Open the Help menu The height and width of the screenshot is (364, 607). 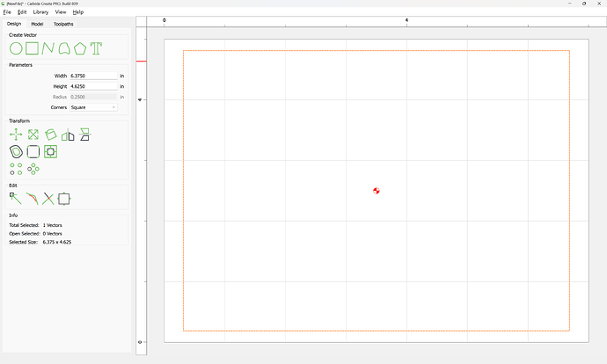(x=77, y=12)
